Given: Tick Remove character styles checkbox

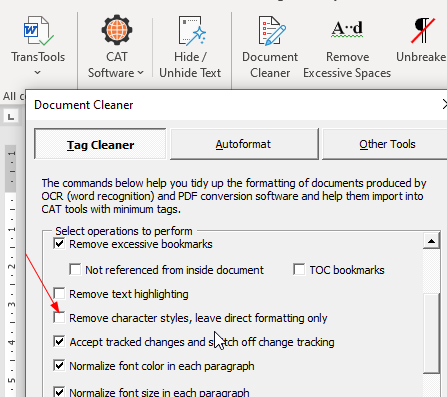Looking at the screenshot, I should [59, 318].
